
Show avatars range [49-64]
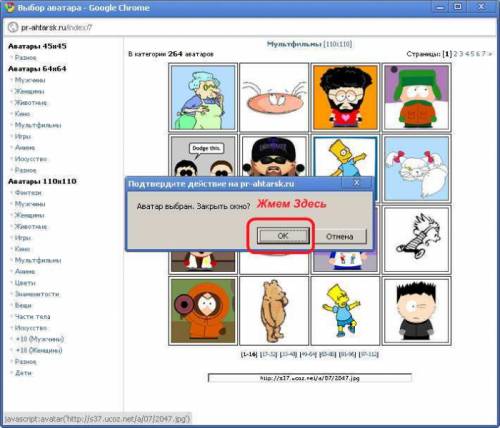308,354
